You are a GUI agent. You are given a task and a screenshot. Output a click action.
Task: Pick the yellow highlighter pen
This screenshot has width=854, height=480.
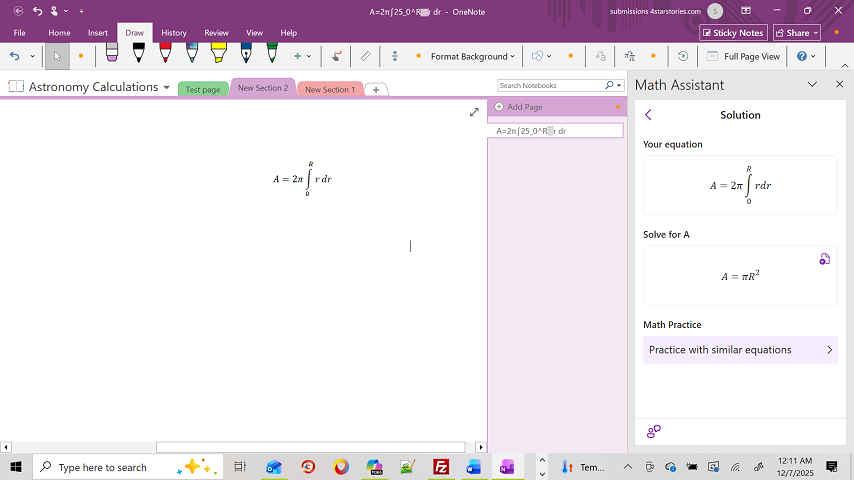[x=218, y=54]
